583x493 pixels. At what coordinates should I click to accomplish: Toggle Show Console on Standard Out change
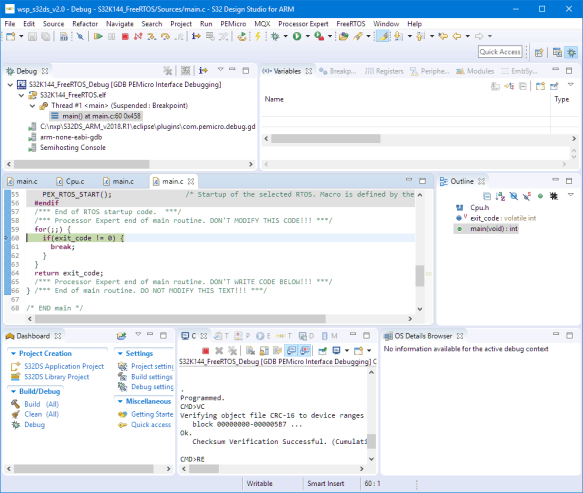point(291,351)
